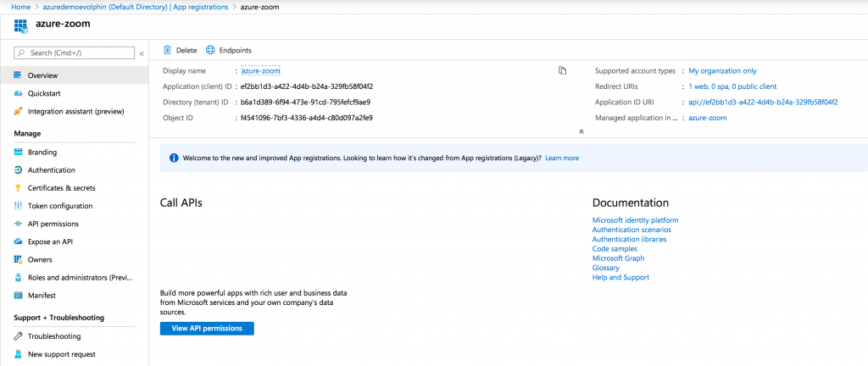Image resolution: width=868 pixels, height=366 pixels.
Task: Click the Quickstart cloud icon
Action: (18, 93)
